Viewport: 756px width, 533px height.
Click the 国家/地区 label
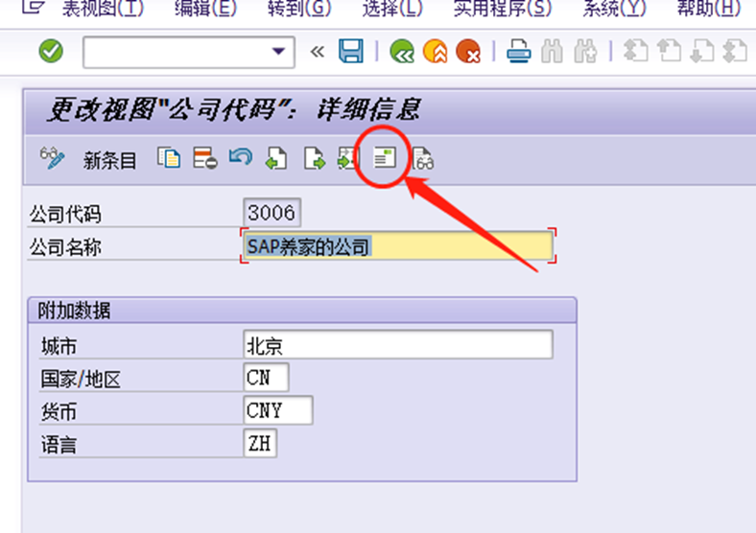[81, 380]
